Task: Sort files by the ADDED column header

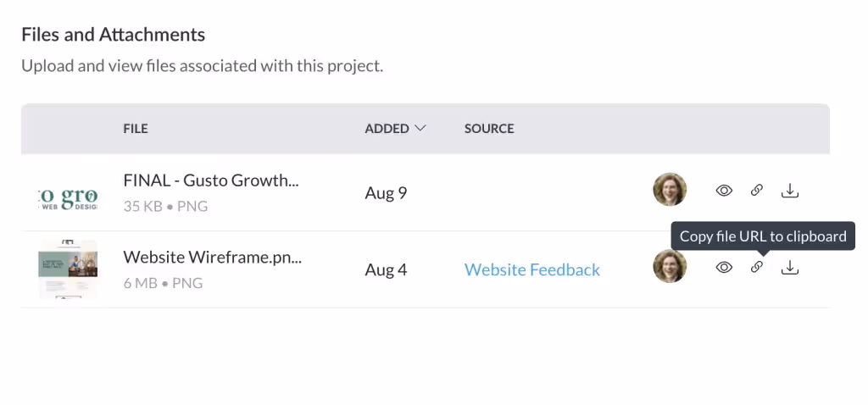Action: [387, 129]
